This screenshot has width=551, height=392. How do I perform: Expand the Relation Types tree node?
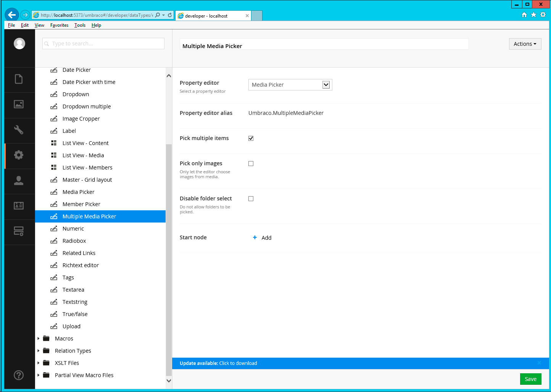point(39,351)
